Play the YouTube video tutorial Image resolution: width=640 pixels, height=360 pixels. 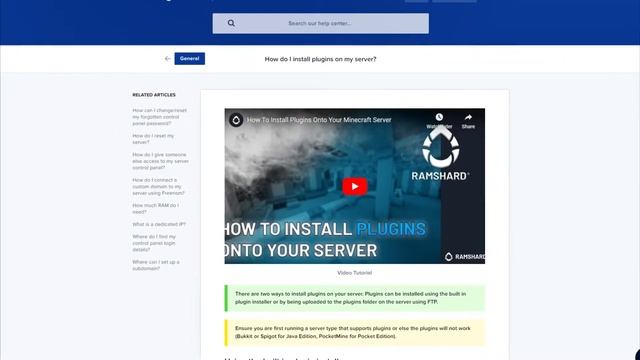(x=354, y=187)
